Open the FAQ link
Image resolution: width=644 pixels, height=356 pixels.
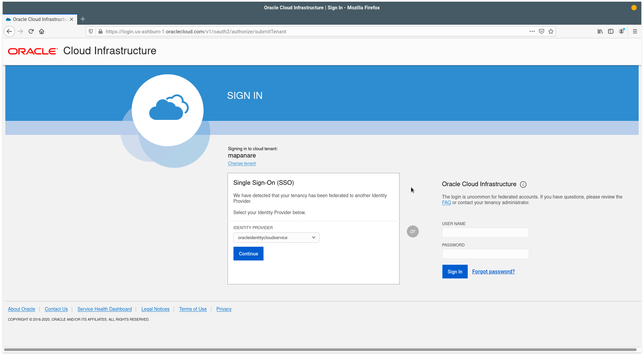tap(446, 202)
